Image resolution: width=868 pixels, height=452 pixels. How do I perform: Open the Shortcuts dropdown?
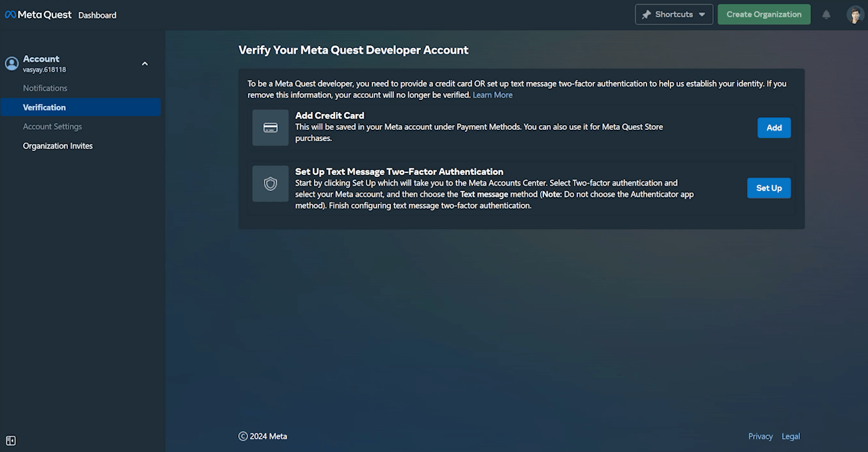674,15
